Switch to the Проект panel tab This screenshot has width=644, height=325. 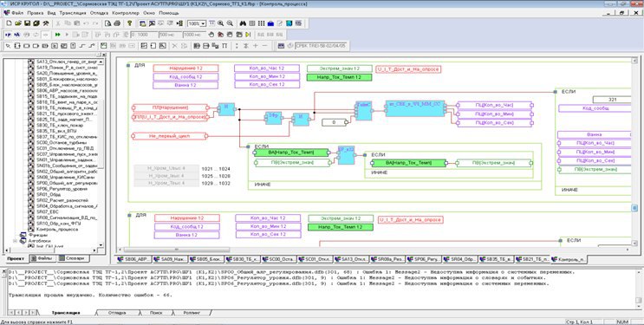click(x=16, y=258)
